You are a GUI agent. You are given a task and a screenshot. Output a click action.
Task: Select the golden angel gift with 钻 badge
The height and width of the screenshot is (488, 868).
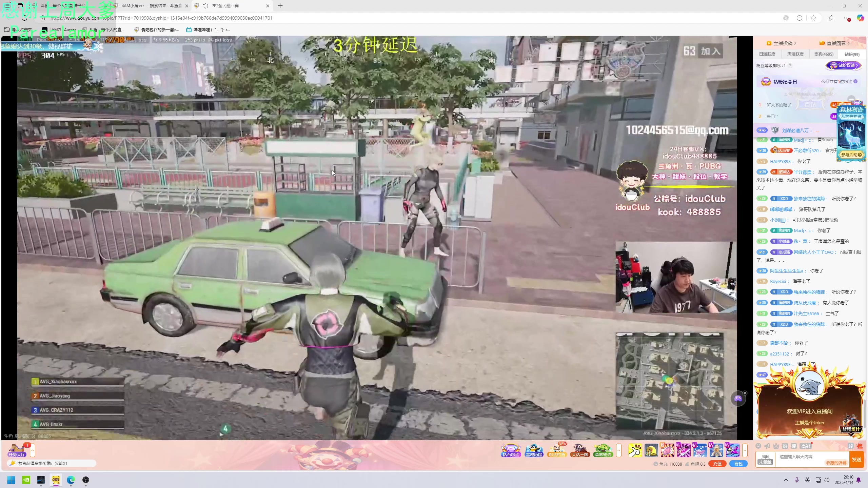pos(716,450)
